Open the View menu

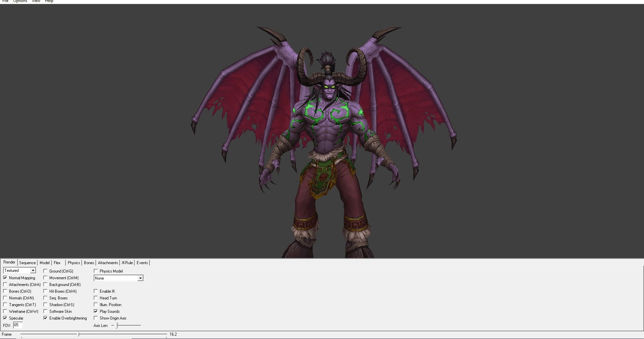click(36, 1)
